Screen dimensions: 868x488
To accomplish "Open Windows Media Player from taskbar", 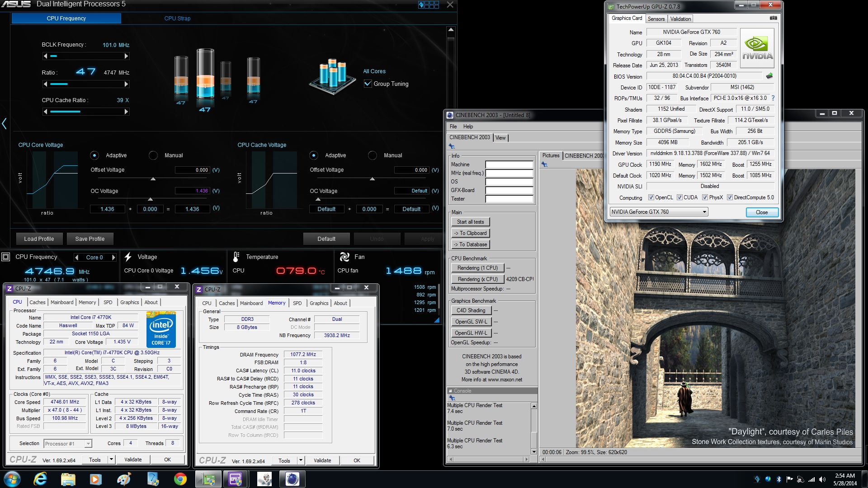I will pos(95,479).
